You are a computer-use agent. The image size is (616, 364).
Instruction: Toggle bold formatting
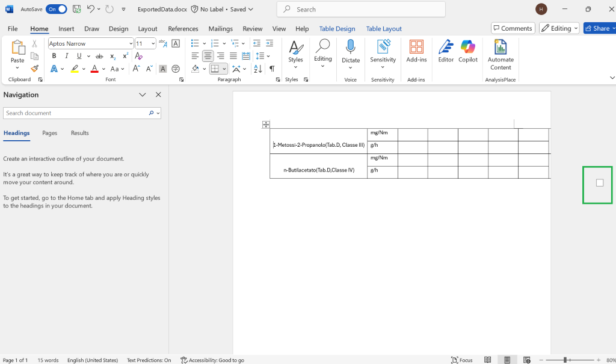[x=54, y=56]
